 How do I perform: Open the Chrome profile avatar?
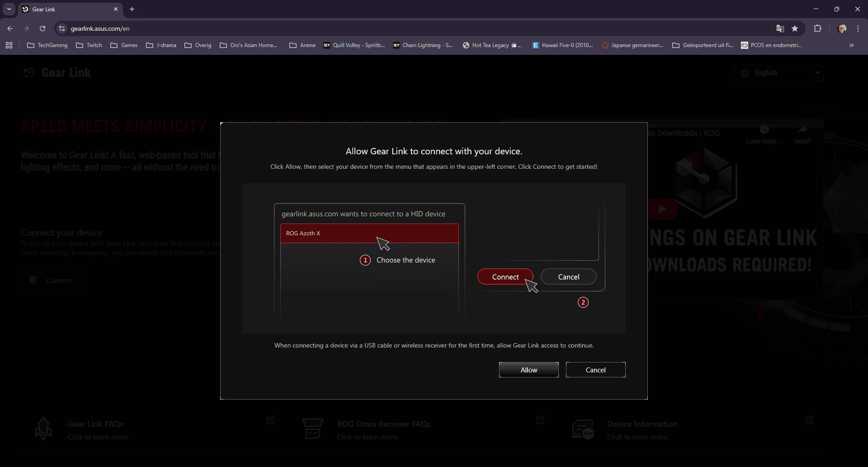click(x=842, y=29)
